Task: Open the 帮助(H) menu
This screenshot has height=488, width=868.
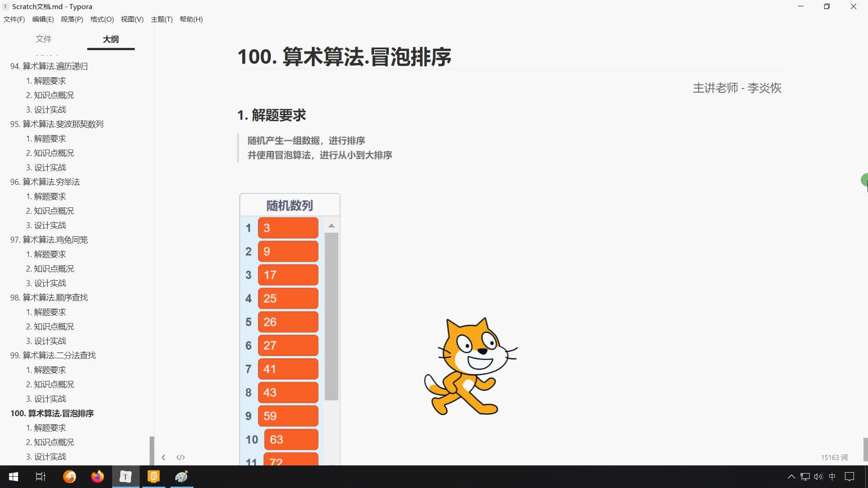Action: [x=191, y=19]
